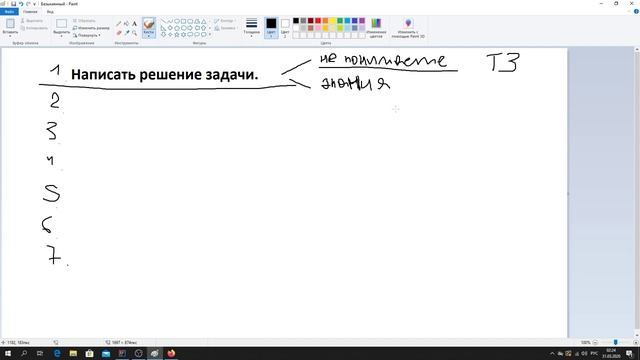The image size is (640, 360).
Task: Click the Brushes tool icon
Action: point(149,24)
